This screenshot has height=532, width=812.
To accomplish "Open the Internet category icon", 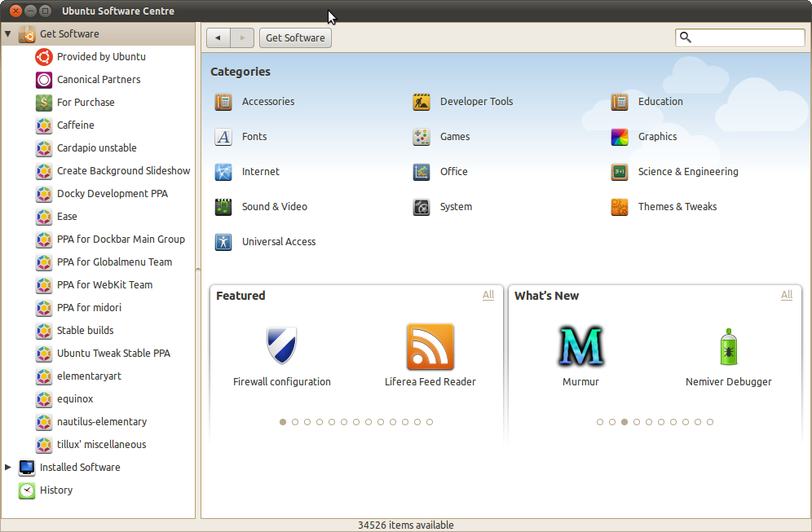I will point(223,172).
